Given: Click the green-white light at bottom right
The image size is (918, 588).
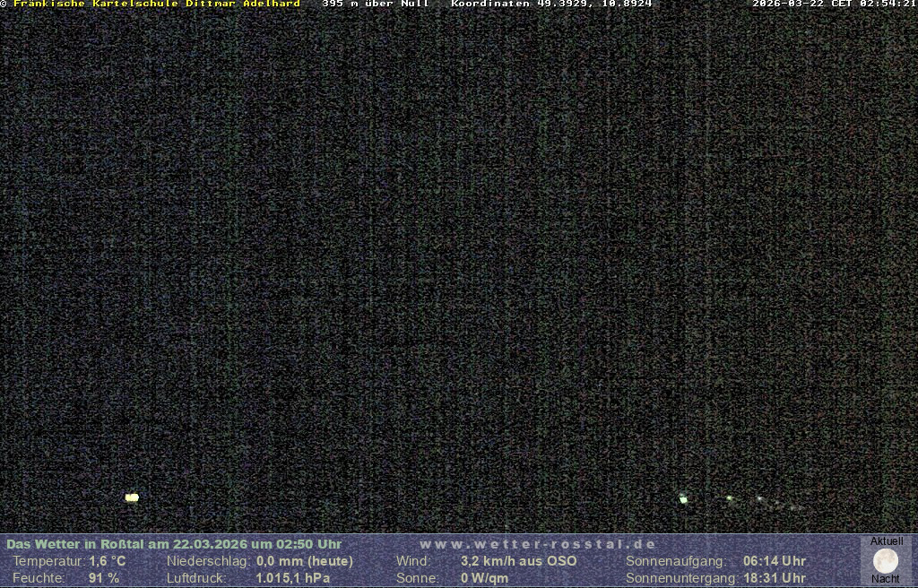Looking at the screenshot, I should point(683,499).
